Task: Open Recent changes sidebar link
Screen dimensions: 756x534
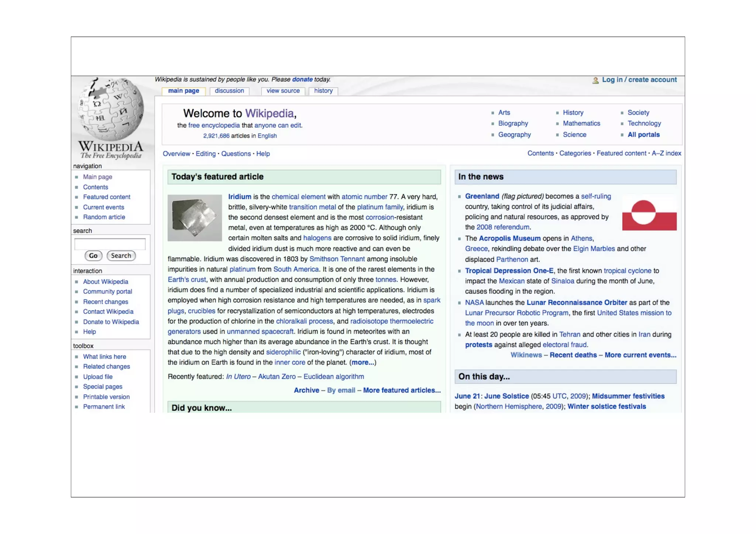Action: pos(106,302)
